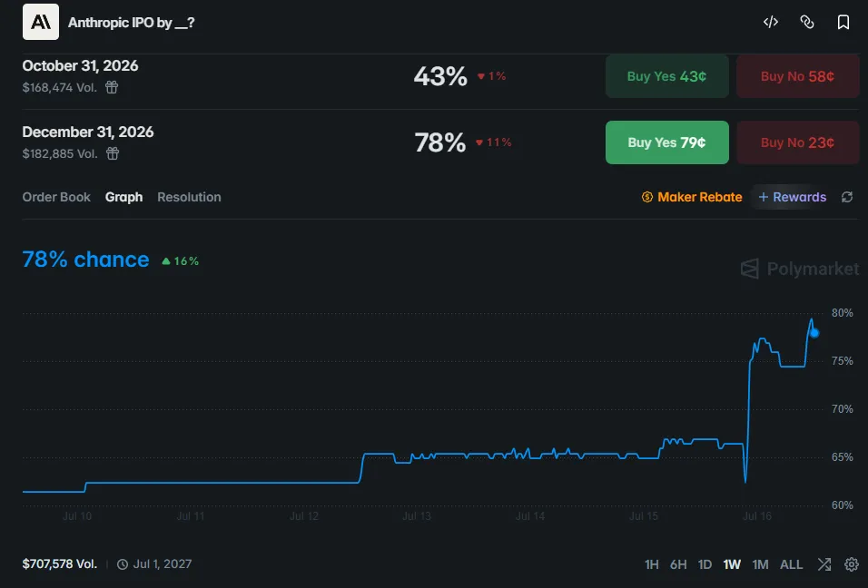Click the gift icon under October 31, 2026
Image resolution: width=868 pixels, height=588 pixels.
(112, 87)
